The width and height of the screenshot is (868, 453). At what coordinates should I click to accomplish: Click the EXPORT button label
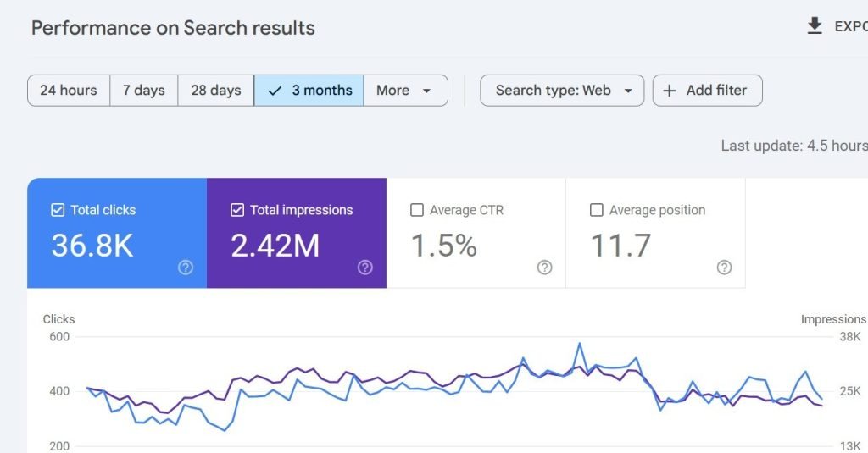[x=851, y=26]
